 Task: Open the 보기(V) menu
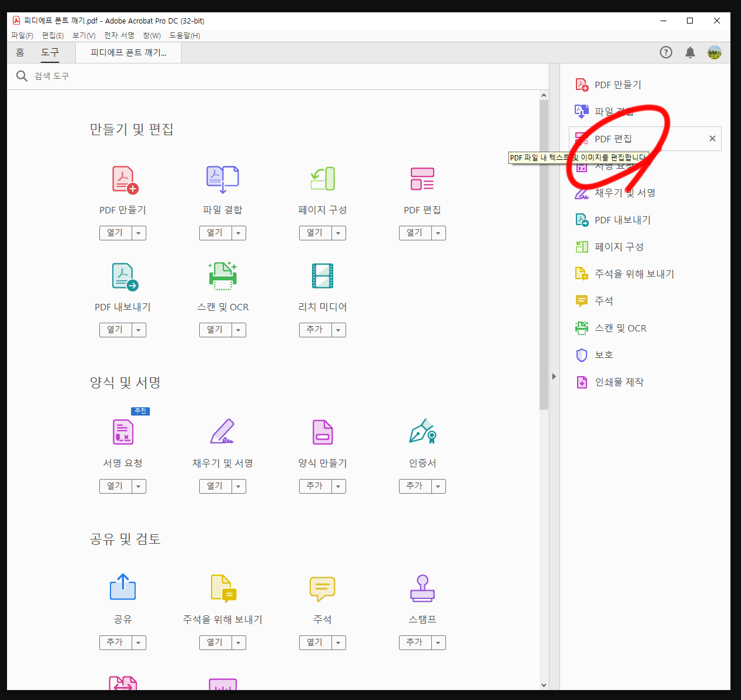click(84, 36)
